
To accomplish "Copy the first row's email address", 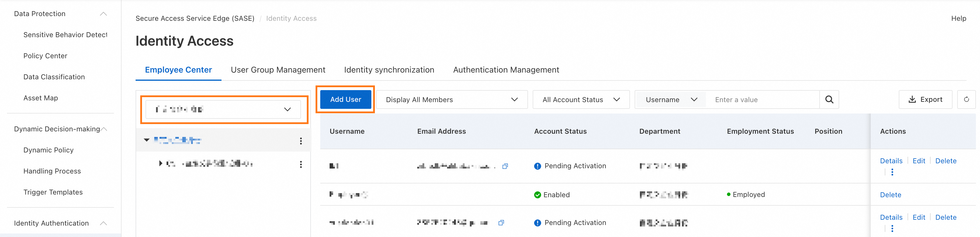I will (x=505, y=166).
